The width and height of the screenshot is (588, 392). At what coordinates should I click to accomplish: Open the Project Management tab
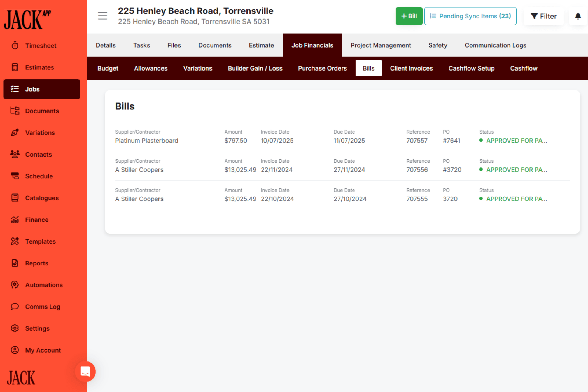click(381, 45)
